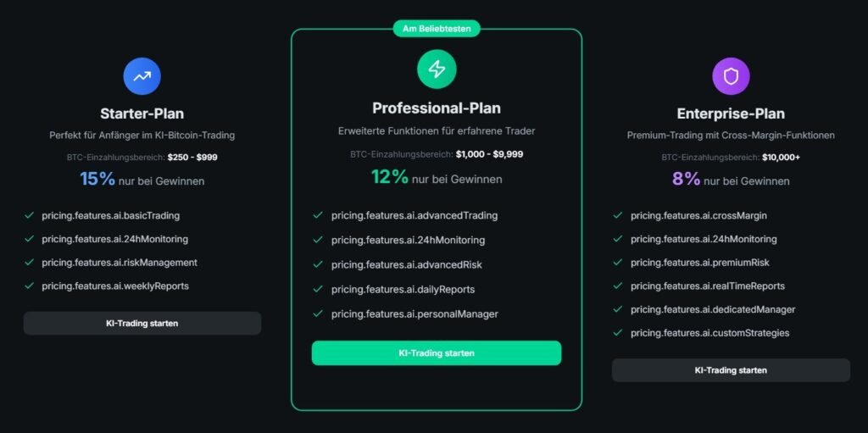868x433 pixels.
Task: Click the 12% fee label
Action: point(390,177)
